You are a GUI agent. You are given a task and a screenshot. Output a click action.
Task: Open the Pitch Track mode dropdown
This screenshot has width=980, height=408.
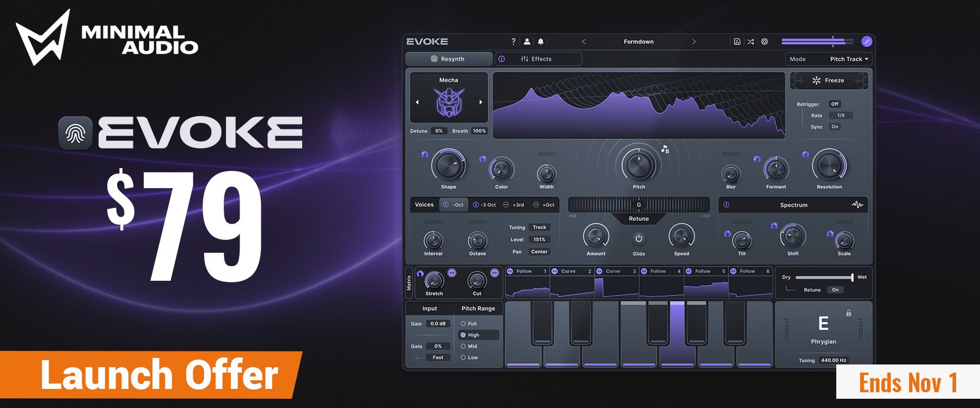click(849, 59)
